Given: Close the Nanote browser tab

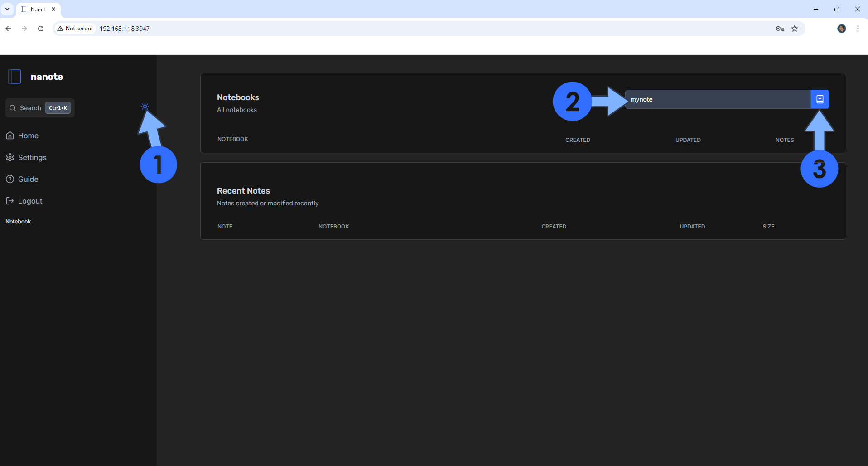Looking at the screenshot, I should tap(53, 9).
